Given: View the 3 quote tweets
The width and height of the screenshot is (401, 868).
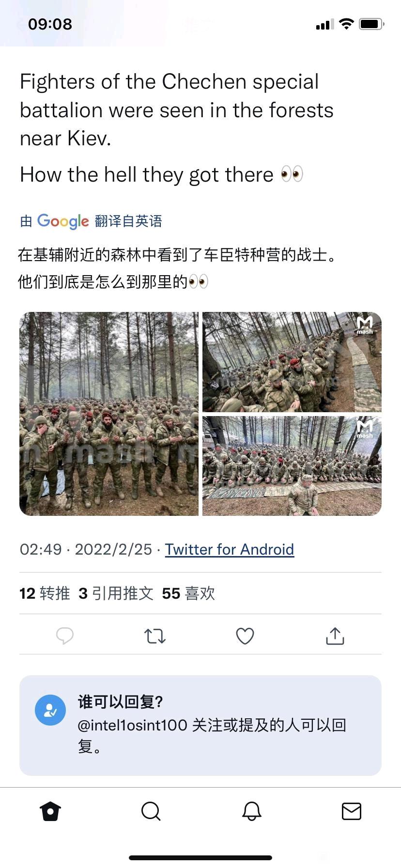Looking at the screenshot, I should pyautogui.click(x=116, y=593).
